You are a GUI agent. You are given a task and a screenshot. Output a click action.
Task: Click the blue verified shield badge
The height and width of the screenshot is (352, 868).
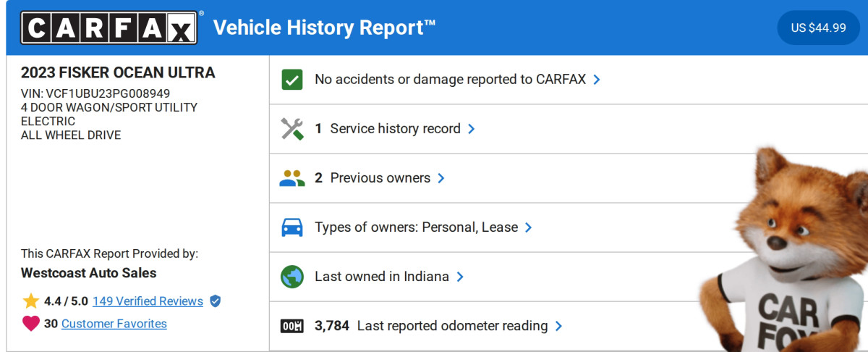click(215, 301)
